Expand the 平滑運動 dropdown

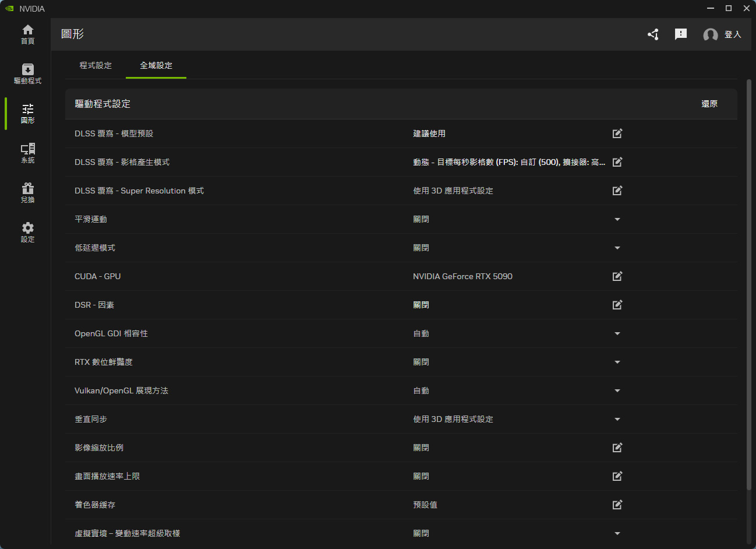click(617, 219)
